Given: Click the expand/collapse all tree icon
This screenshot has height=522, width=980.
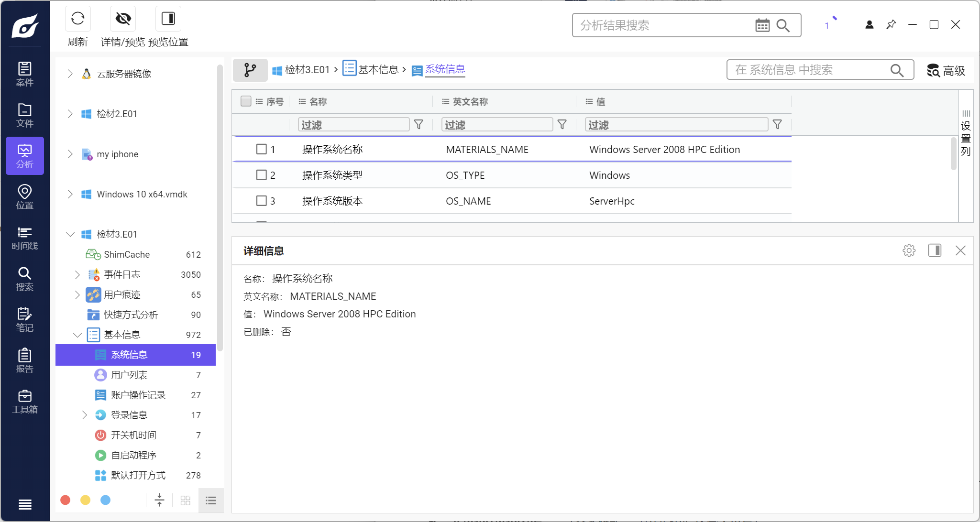Looking at the screenshot, I should tap(160, 500).
